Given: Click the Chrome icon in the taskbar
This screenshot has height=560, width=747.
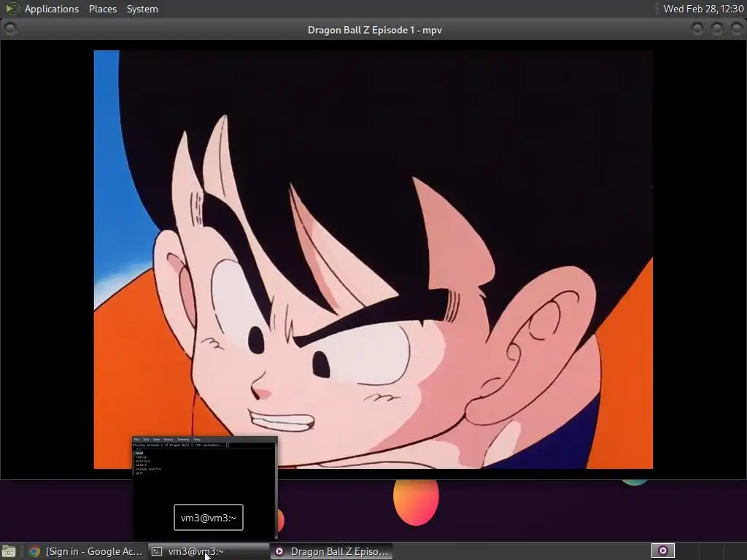Looking at the screenshot, I should [x=34, y=551].
